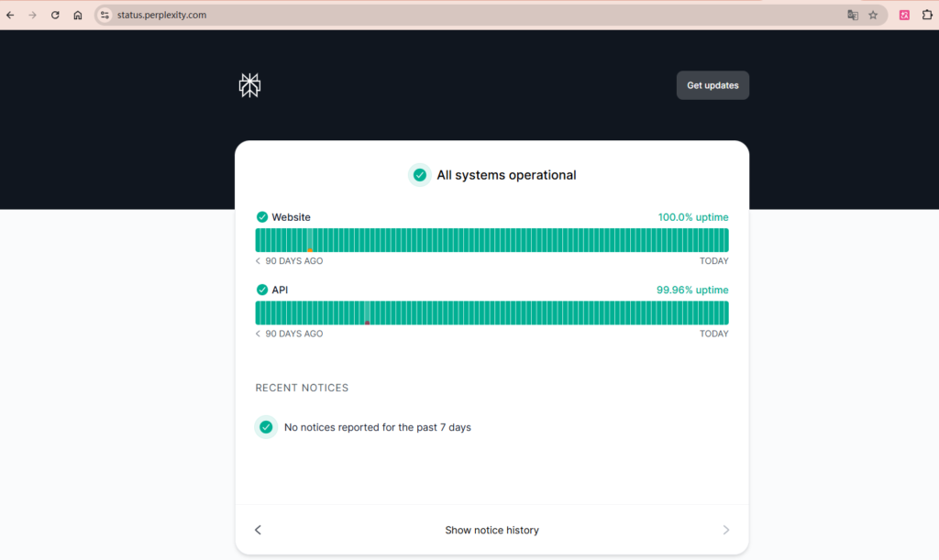The image size is (939, 560).
Task: View site information icon in address bar
Action: pyautogui.click(x=105, y=15)
